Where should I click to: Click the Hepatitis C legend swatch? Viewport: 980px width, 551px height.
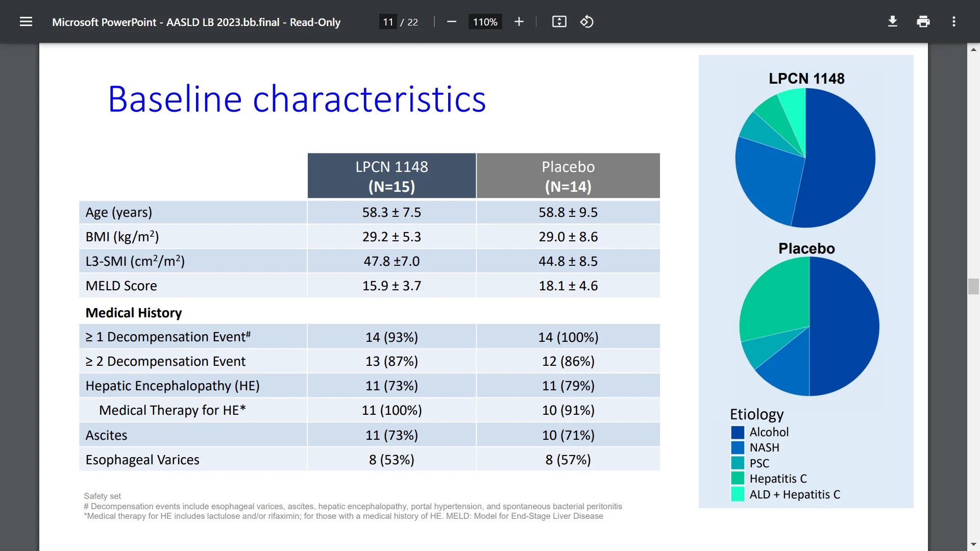point(738,479)
